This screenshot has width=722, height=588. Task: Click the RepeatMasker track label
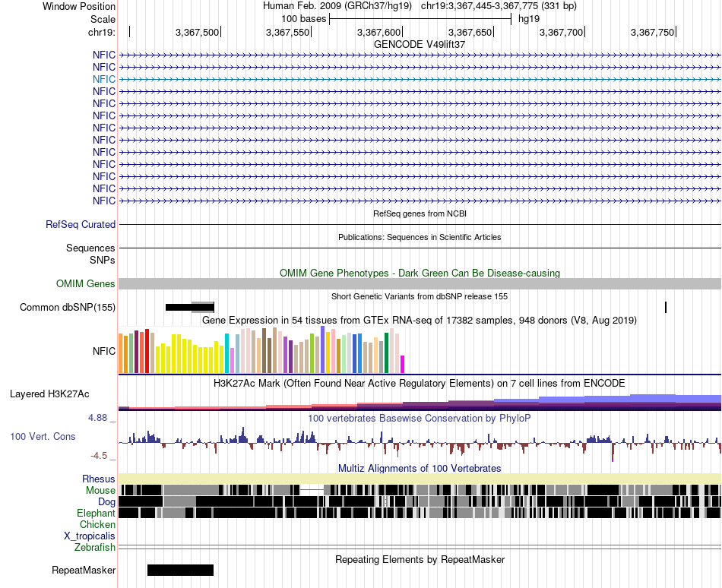click(x=84, y=570)
